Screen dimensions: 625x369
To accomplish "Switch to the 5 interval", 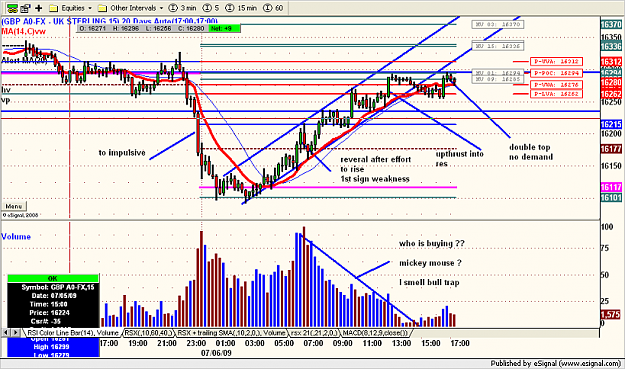I will click(x=211, y=8).
